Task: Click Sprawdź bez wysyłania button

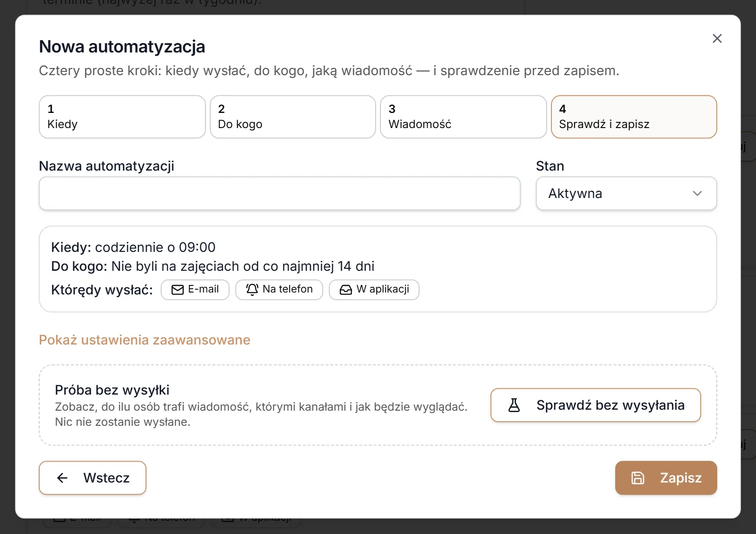Action: point(596,405)
